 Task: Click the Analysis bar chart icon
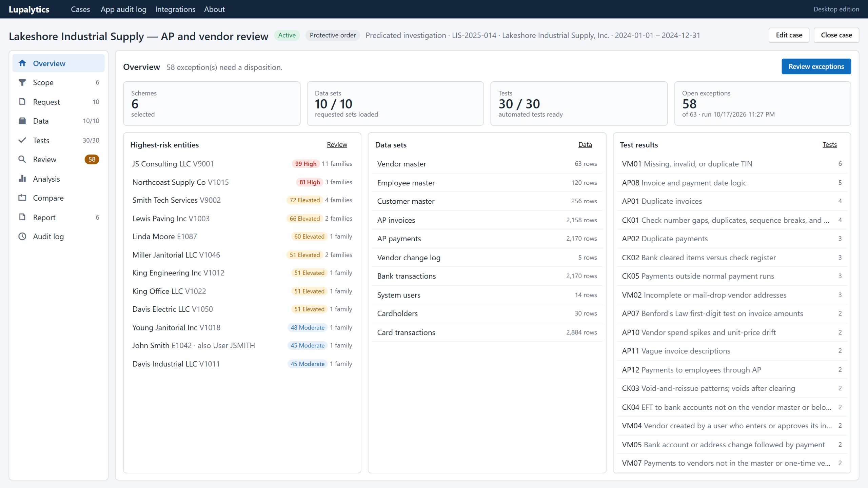pos(22,179)
